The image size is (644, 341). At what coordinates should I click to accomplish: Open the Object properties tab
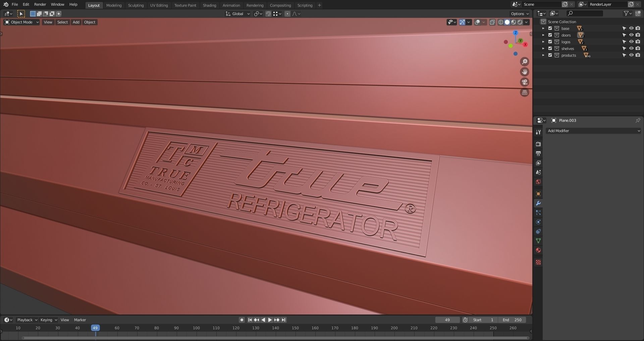(x=538, y=194)
